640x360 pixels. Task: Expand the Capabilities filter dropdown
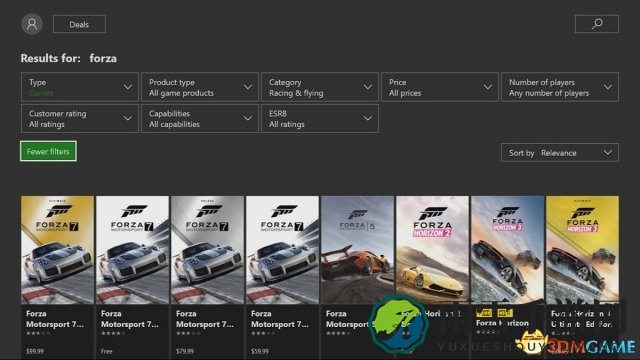point(200,118)
